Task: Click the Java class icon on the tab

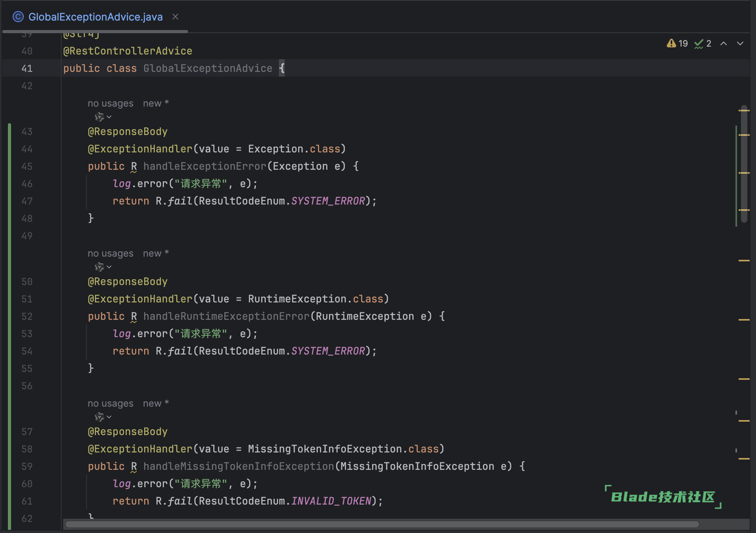Action: pyautogui.click(x=18, y=17)
